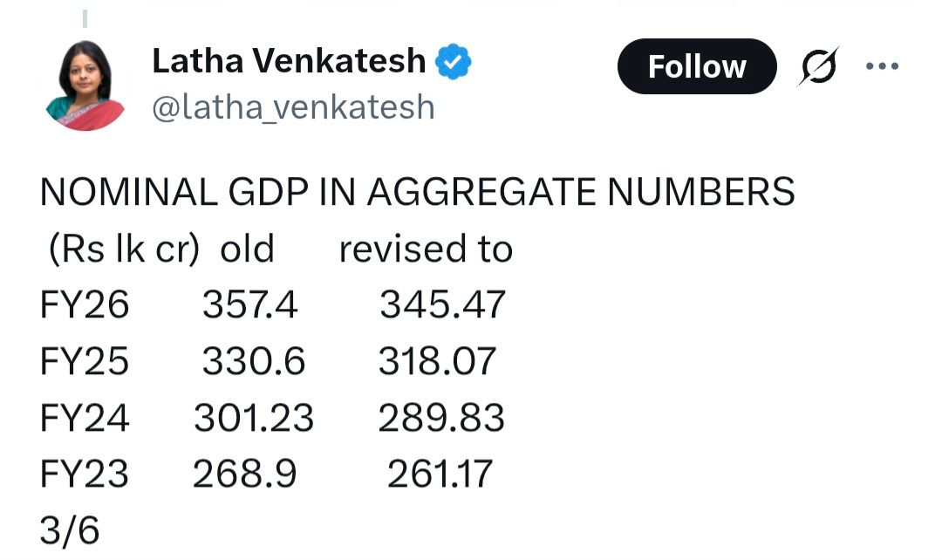Click the "(Rs lk cr)" unit label
This screenshot has width=942, height=560.
tap(120, 249)
